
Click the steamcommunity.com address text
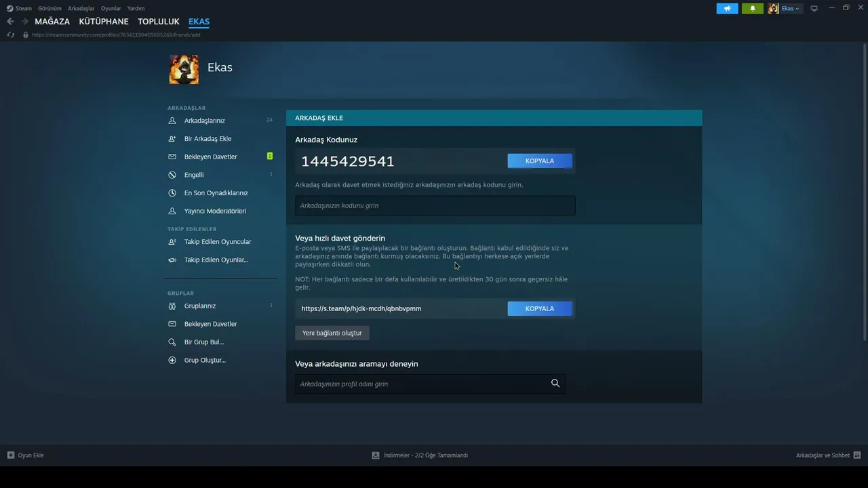coord(116,35)
